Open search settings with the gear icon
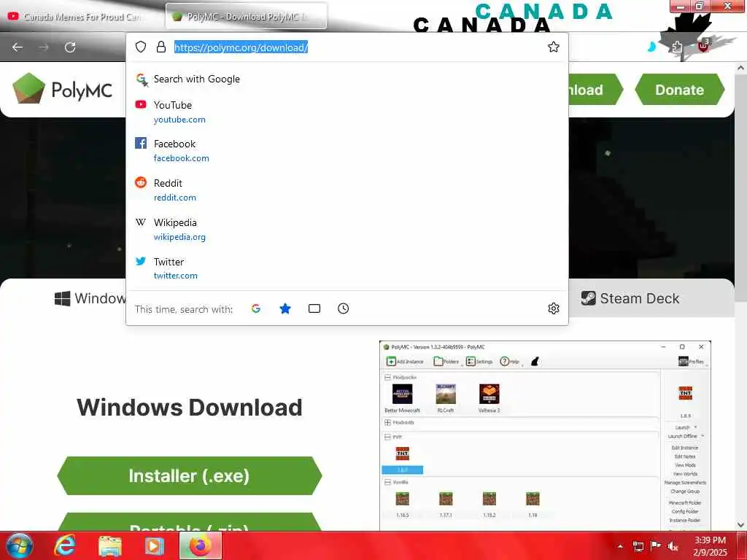Screen dimensions: 747x560 tap(553, 308)
